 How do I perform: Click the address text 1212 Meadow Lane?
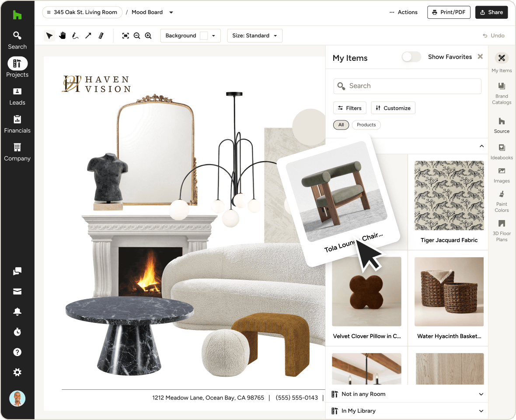pos(208,398)
